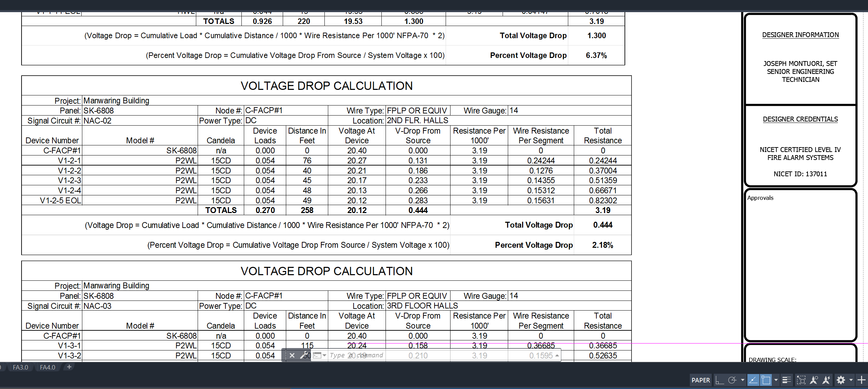868x389 pixels.
Task: Open command line customize wrench icon
Action: click(x=304, y=355)
